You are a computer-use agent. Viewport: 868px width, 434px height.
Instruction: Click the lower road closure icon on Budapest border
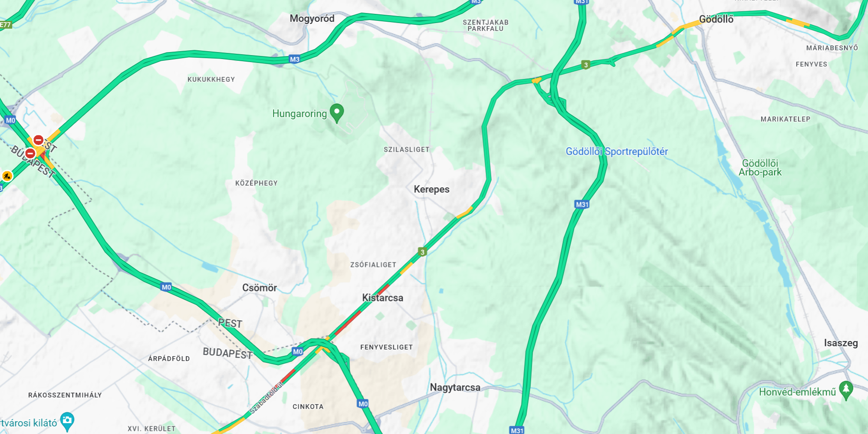(x=30, y=153)
